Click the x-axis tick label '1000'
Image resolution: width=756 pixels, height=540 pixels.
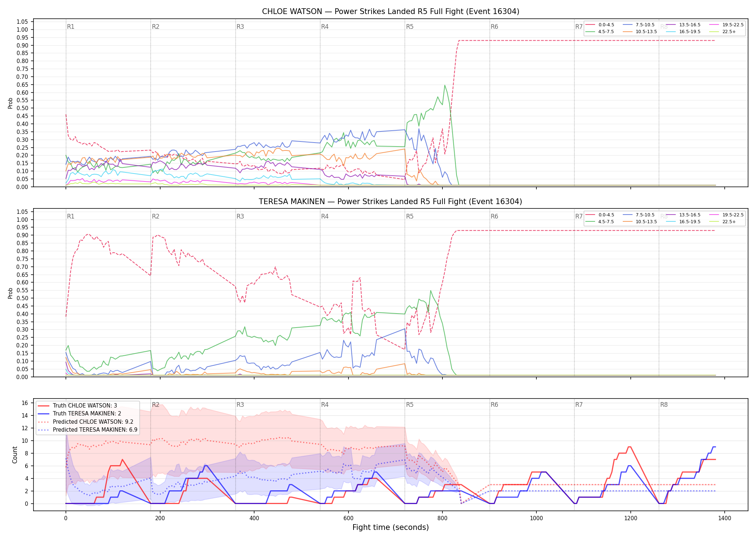coord(536,518)
